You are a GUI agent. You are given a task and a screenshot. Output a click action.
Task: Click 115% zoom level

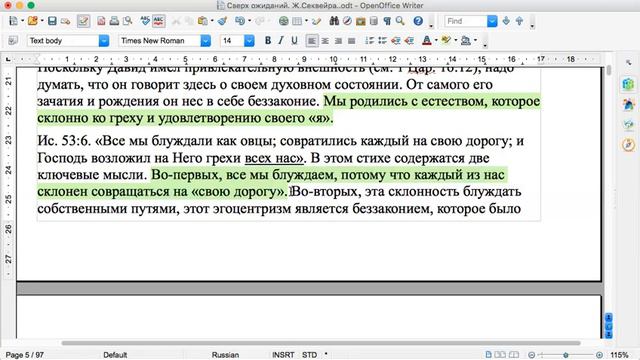619,355
